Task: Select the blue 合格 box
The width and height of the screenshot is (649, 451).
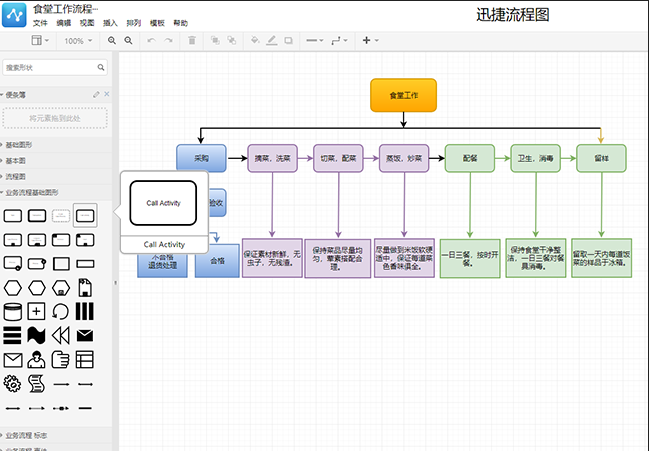Action: tap(217, 261)
